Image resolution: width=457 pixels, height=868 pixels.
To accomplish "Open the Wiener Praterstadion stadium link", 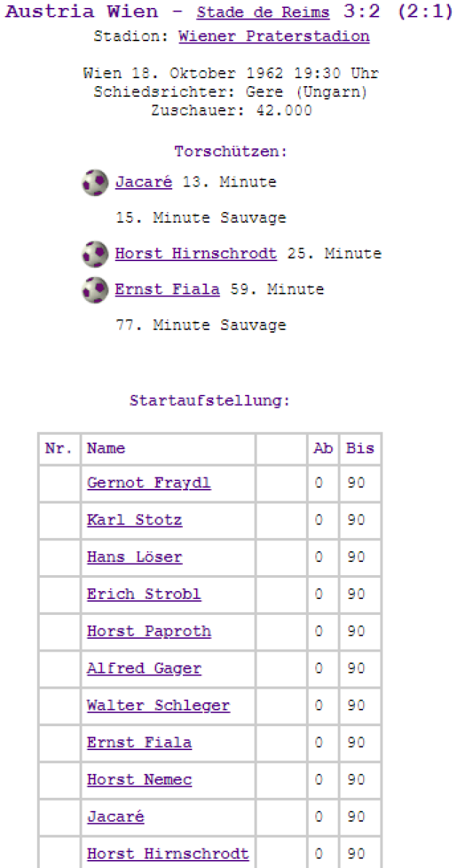I will click(x=274, y=36).
